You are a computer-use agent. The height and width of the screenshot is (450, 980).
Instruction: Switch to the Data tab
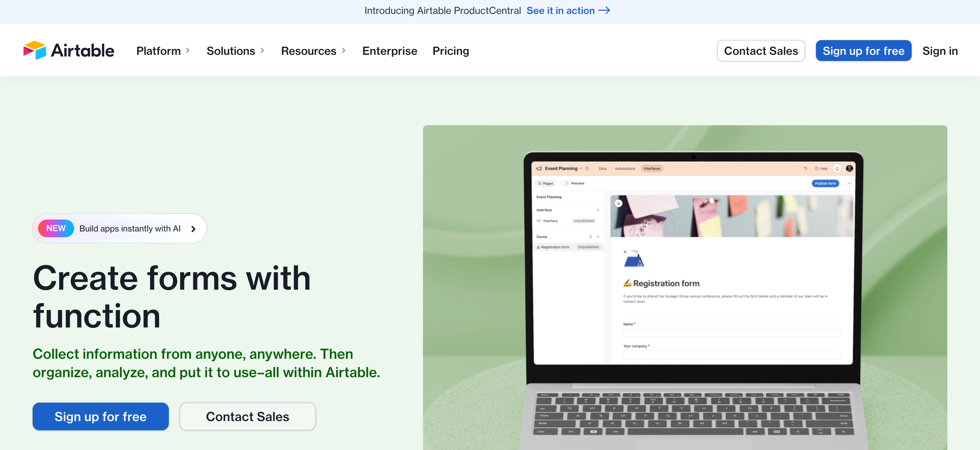[x=603, y=168]
